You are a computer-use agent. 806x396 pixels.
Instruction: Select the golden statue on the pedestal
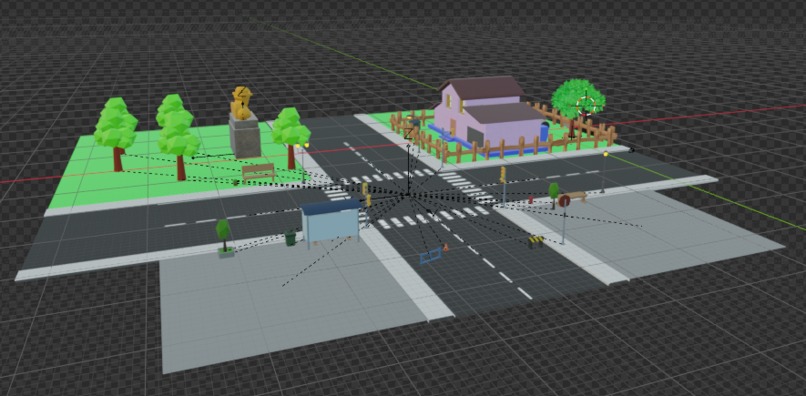click(241, 102)
